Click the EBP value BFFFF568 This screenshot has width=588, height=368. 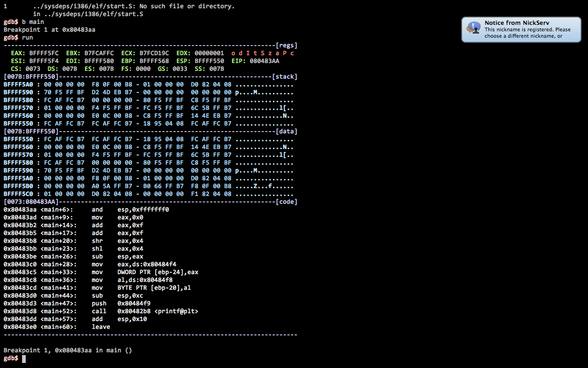(x=154, y=61)
